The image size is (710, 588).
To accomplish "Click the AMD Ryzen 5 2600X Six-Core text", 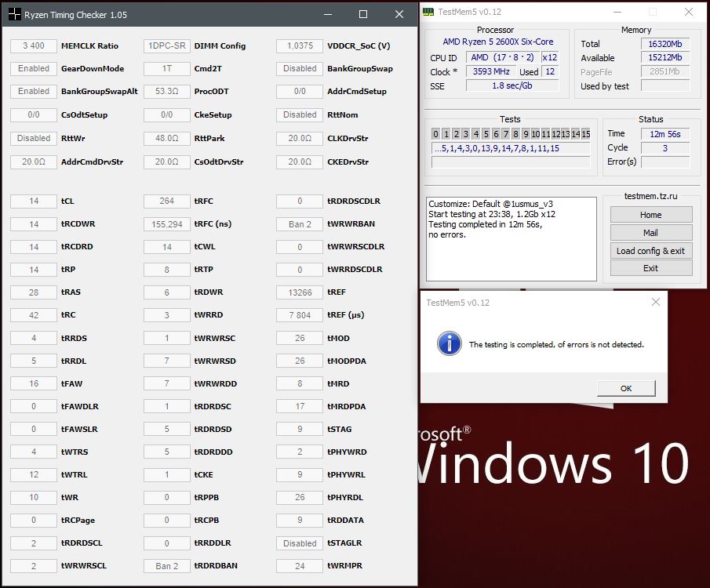I will coord(497,42).
